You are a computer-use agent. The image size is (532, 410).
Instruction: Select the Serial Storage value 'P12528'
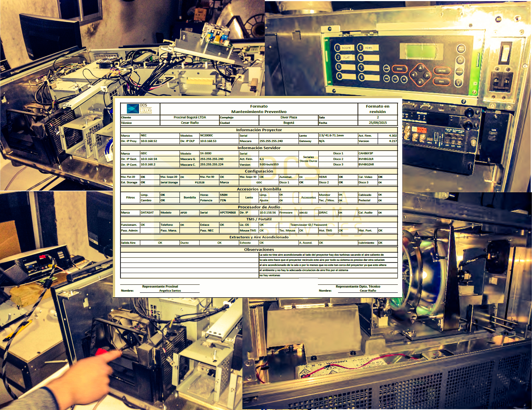pyautogui.click(x=200, y=182)
